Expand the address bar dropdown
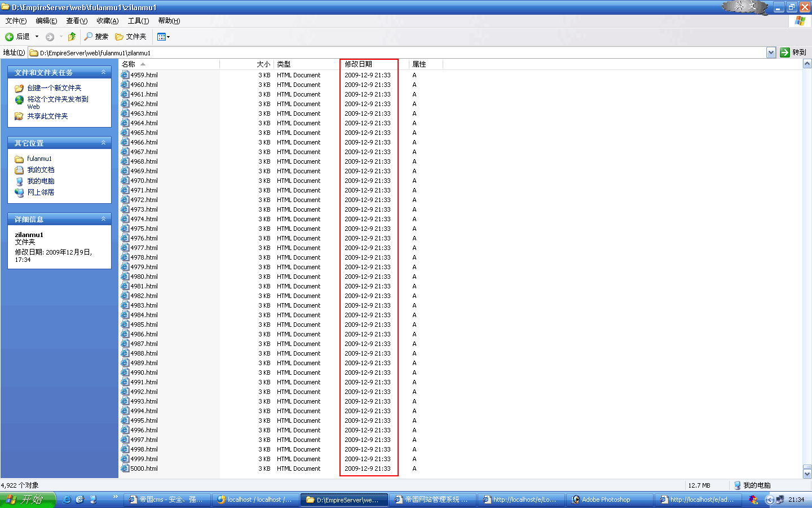 (771, 52)
